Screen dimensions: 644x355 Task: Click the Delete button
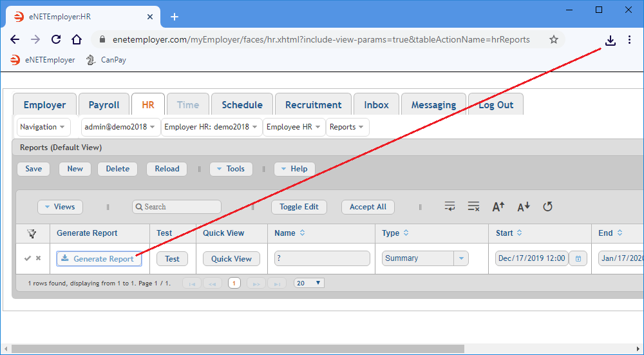click(x=117, y=169)
